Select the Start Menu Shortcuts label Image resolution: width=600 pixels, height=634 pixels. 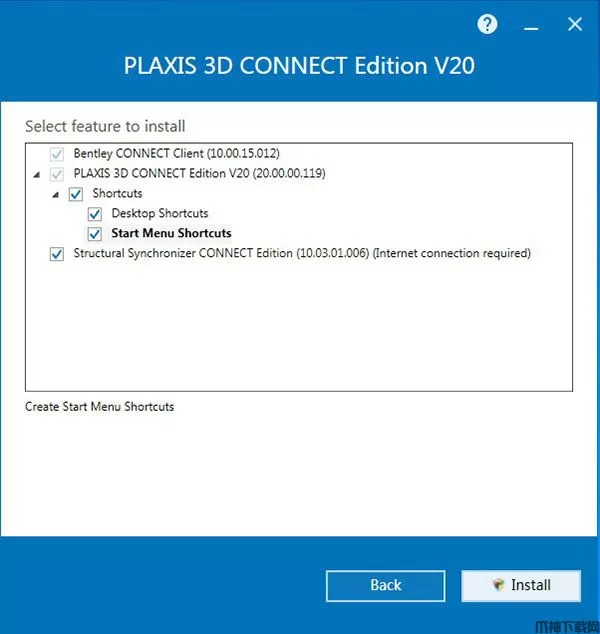[171, 233]
